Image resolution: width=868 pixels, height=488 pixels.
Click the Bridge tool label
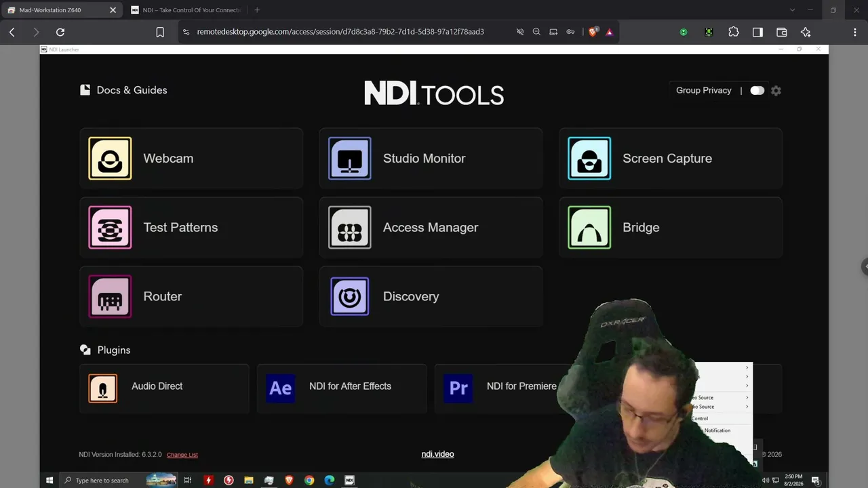(x=641, y=228)
